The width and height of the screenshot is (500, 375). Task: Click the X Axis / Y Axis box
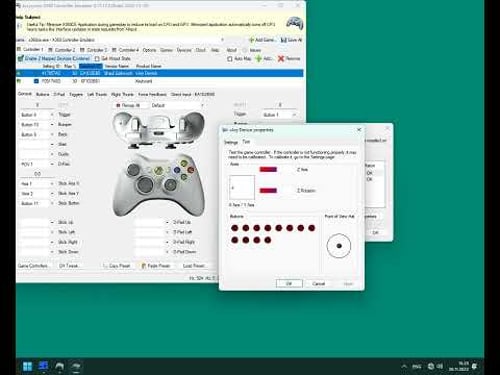pos(242,187)
